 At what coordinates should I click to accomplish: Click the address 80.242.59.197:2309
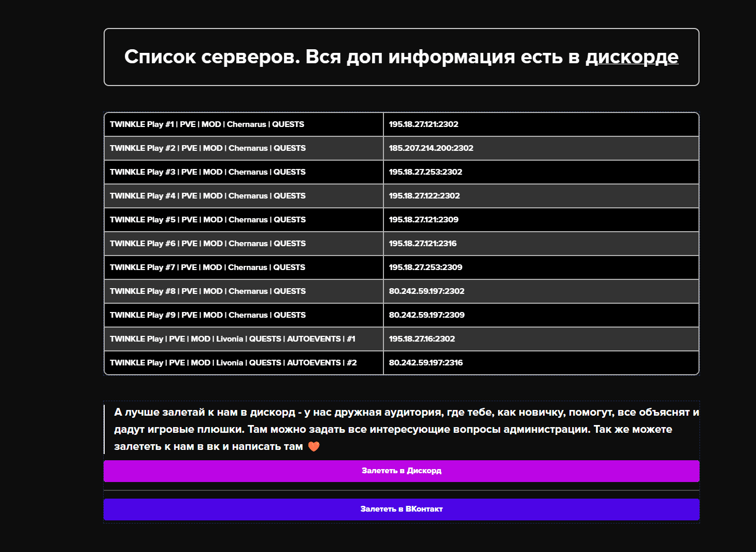[x=426, y=315]
